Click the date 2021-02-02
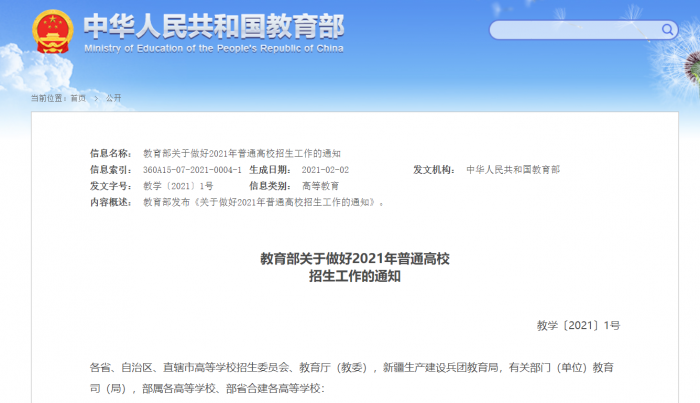 [x=325, y=170]
